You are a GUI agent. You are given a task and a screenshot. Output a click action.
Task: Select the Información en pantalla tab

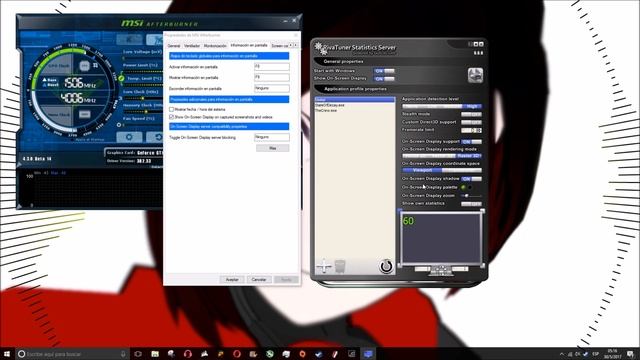point(249,45)
